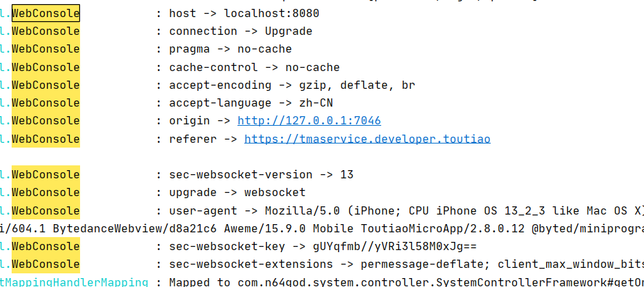Click the accept-encoding gzip, deflate, br entry

tap(292, 85)
